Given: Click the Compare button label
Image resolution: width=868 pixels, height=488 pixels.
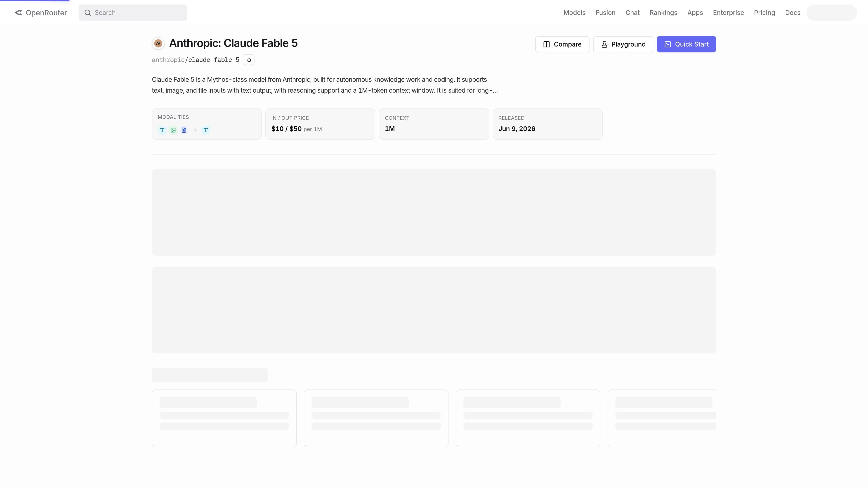Looking at the screenshot, I should coord(567,45).
